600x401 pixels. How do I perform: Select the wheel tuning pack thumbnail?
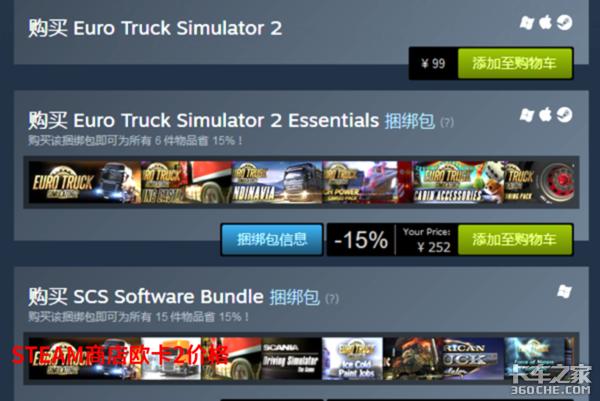click(x=539, y=182)
